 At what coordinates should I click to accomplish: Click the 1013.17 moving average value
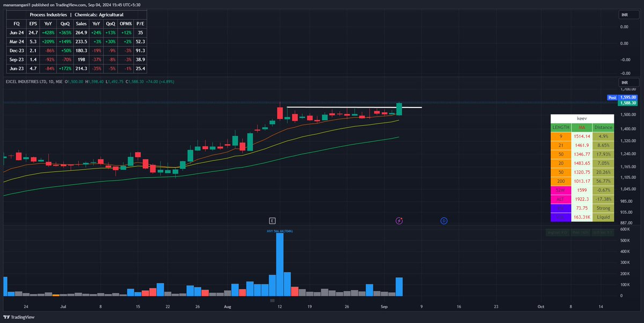(582, 181)
